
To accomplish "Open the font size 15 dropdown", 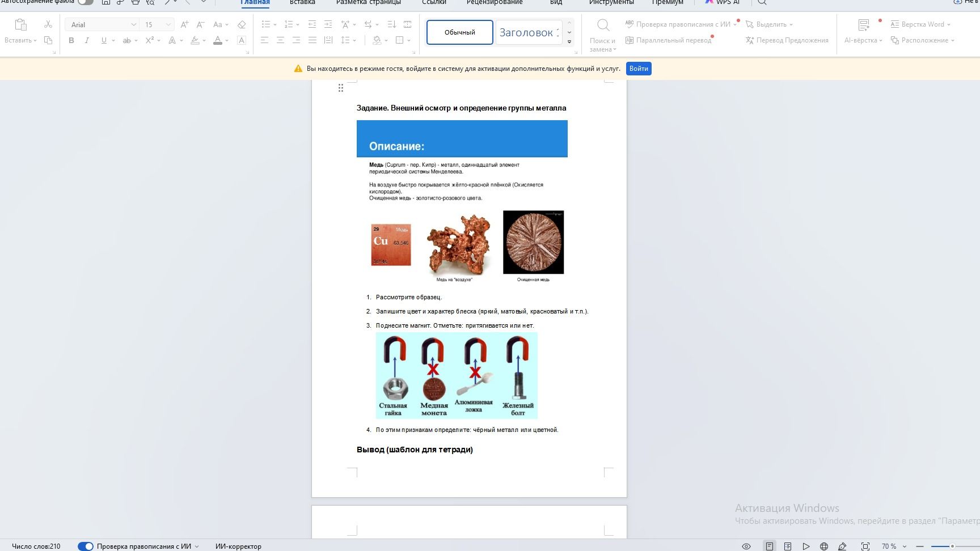I will (168, 24).
